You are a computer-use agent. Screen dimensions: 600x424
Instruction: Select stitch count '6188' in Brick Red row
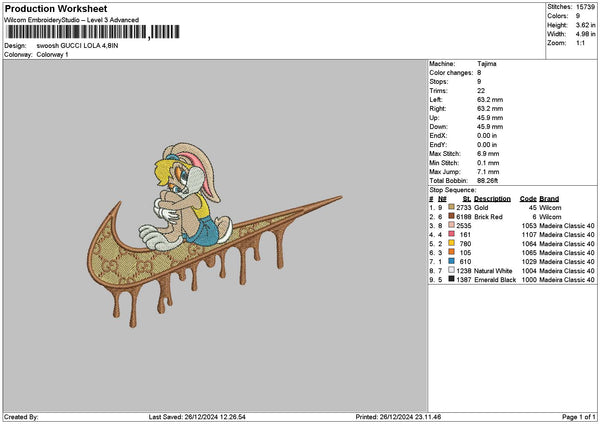463,217
